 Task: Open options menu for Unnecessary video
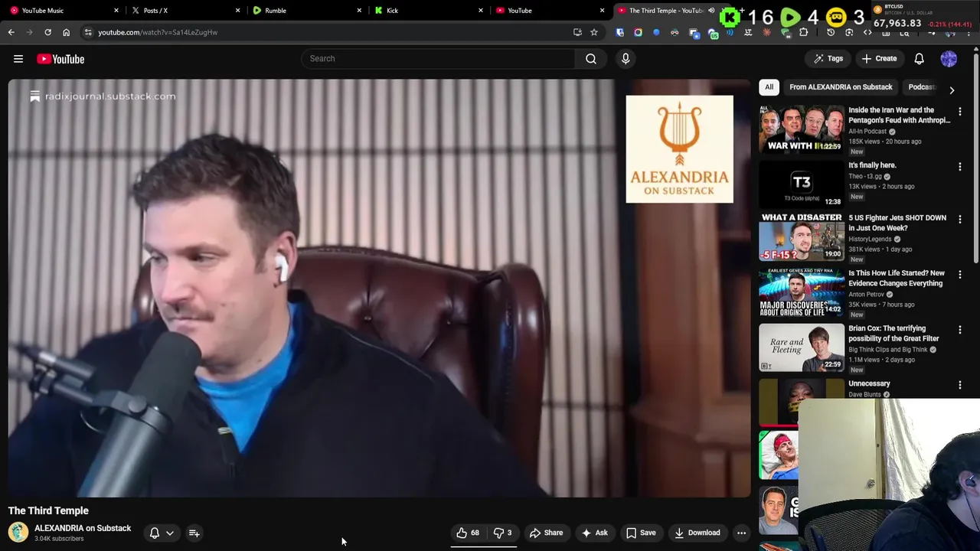[x=959, y=385]
